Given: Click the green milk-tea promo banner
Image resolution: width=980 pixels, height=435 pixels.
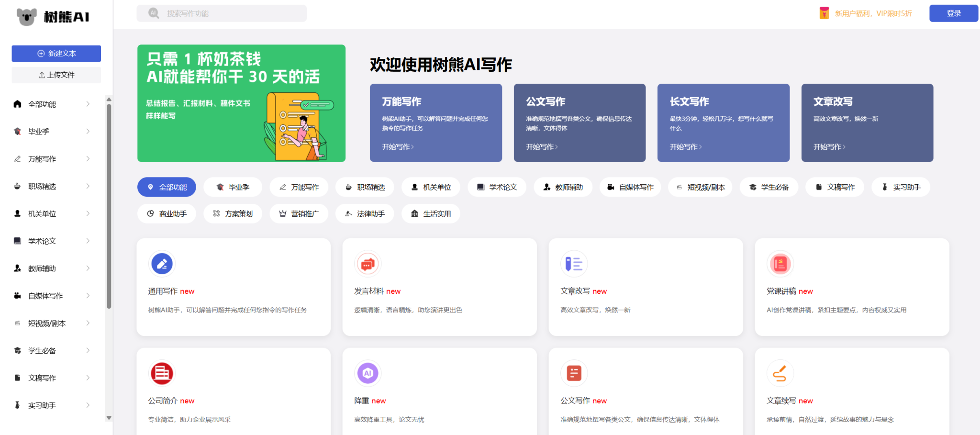Looking at the screenshot, I should tap(241, 103).
